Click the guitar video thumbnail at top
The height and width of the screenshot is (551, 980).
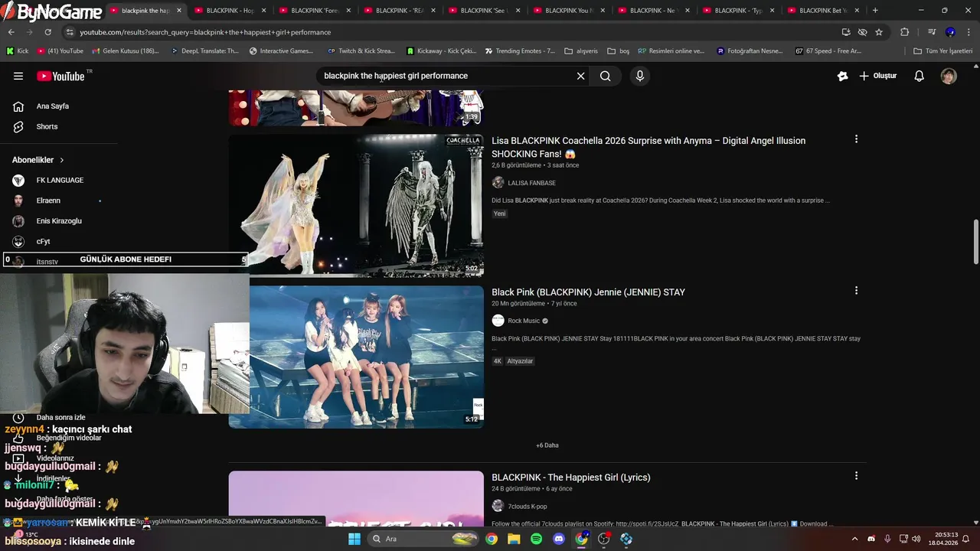[356, 108]
